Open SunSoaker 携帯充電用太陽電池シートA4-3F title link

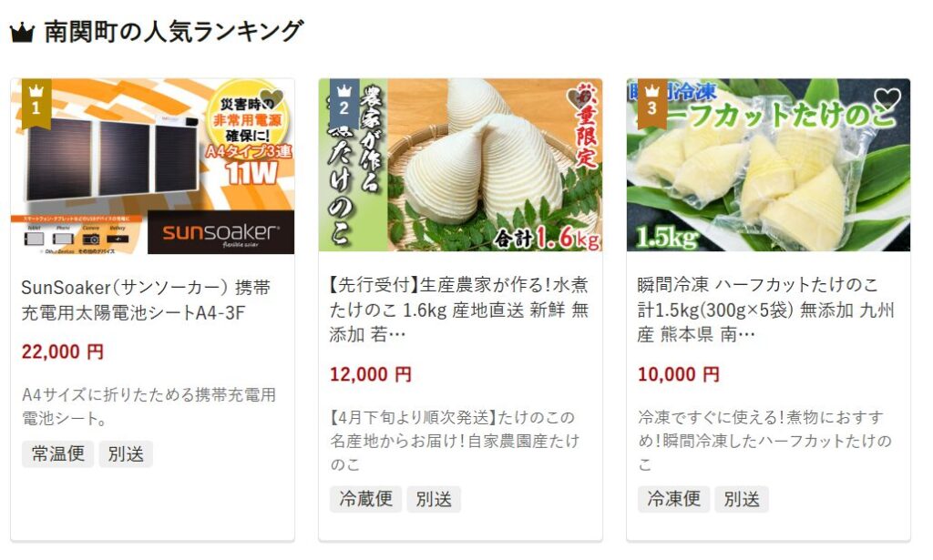[x=146, y=300]
